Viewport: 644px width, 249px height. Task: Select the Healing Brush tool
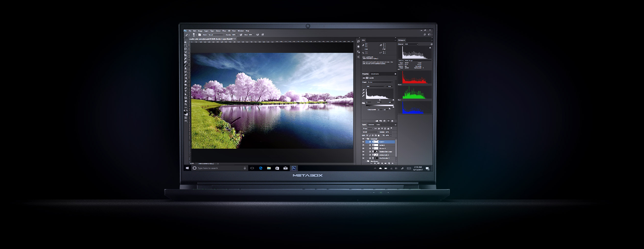click(x=185, y=62)
